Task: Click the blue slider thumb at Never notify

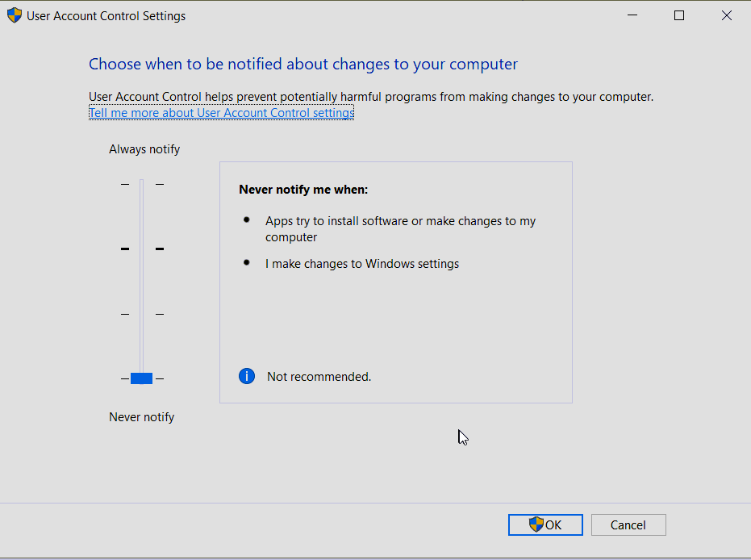Action: click(x=141, y=378)
